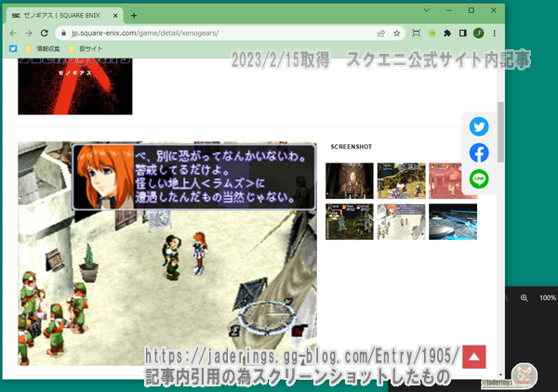The width and height of the screenshot is (558, 392).
Task: Open the Chrome three-dot menu
Action: point(495,33)
